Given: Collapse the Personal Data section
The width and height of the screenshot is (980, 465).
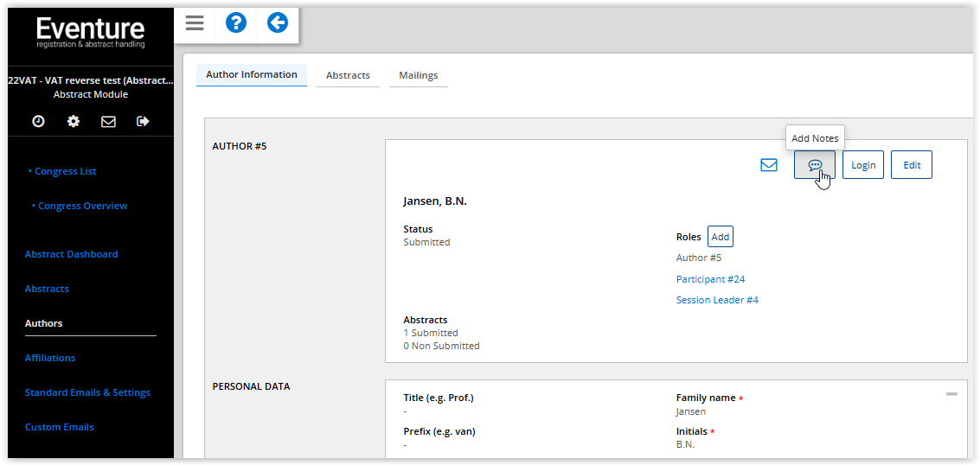Looking at the screenshot, I should pyautogui.click(x=951, y=394).
